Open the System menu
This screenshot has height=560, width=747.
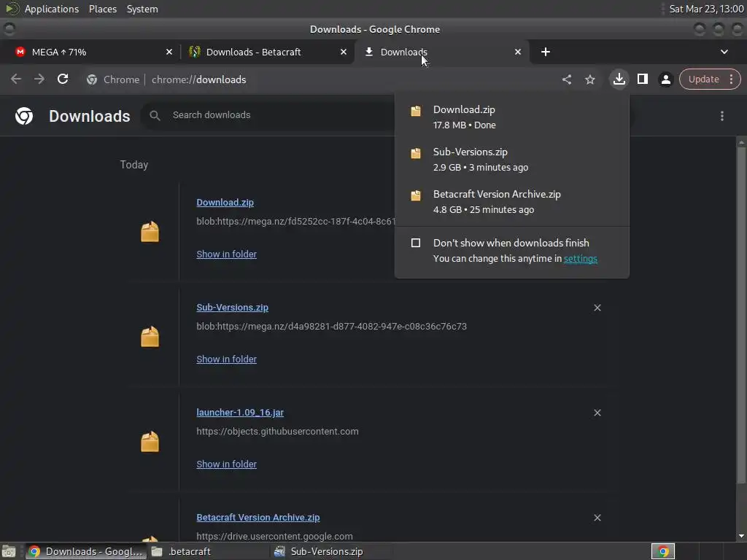[x=142, y=9]
